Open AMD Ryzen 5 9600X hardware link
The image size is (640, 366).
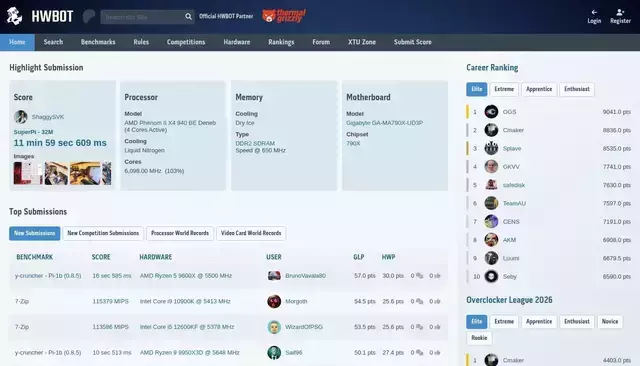coord(186,276)
